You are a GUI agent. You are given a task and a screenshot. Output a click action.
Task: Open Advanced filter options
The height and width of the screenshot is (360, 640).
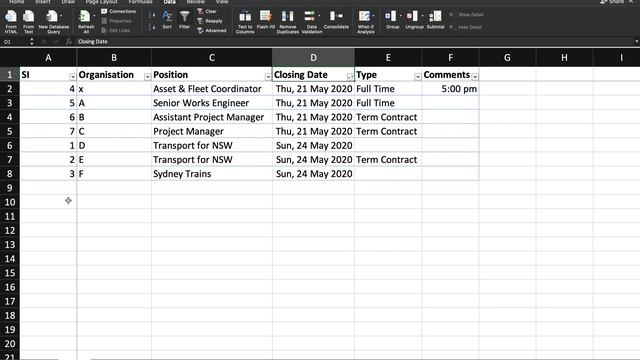pyautogui.click(x=211, y=31)
